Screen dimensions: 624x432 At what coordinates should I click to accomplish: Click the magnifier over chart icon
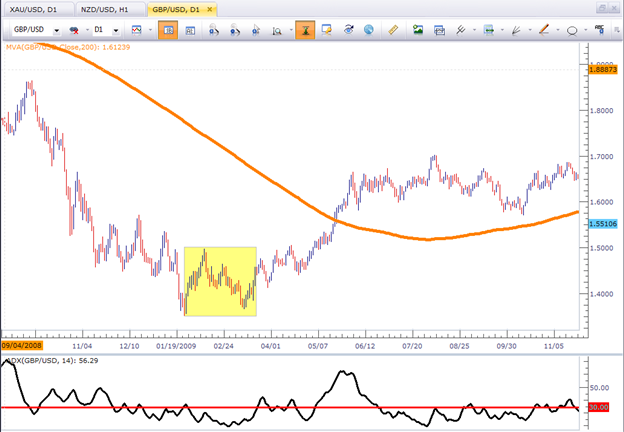click(x=277, y=30)
